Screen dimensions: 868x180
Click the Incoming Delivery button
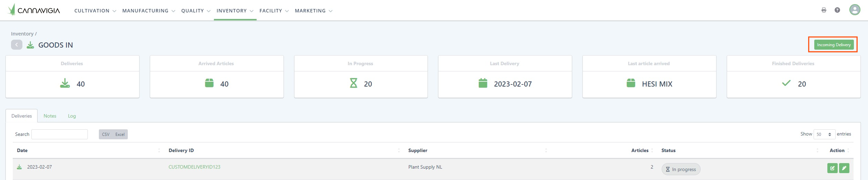click(x=834, y=45)
